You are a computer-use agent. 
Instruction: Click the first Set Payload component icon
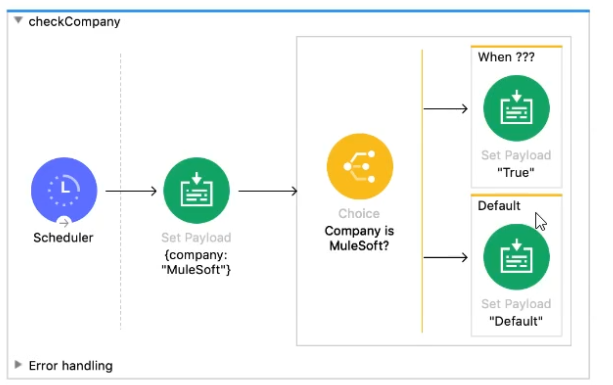[196, 190]
